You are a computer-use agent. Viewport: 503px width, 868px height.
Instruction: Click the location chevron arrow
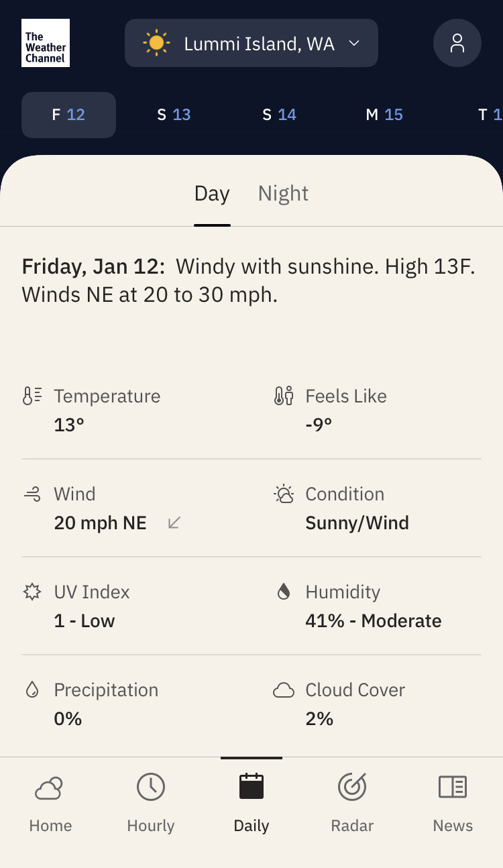(x=354, y=44)
